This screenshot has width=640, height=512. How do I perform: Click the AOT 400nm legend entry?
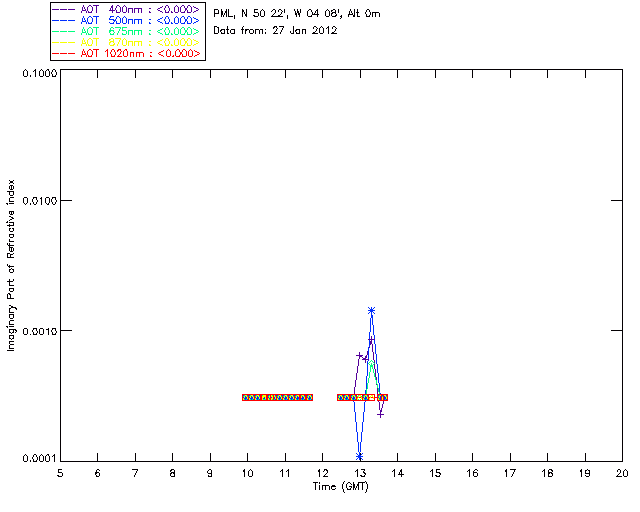click(127, 9)
